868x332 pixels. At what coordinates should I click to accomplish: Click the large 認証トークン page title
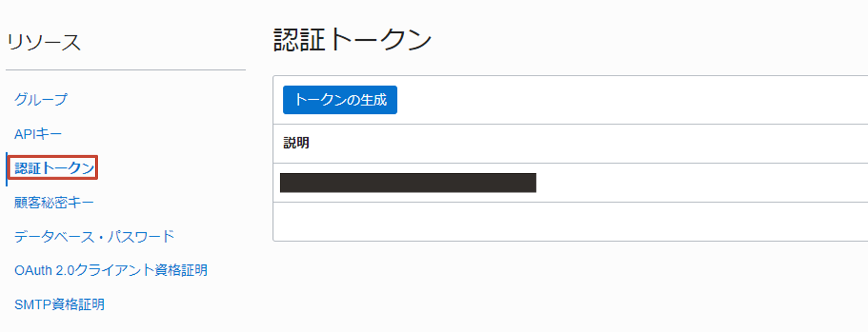tap(352, 41)
